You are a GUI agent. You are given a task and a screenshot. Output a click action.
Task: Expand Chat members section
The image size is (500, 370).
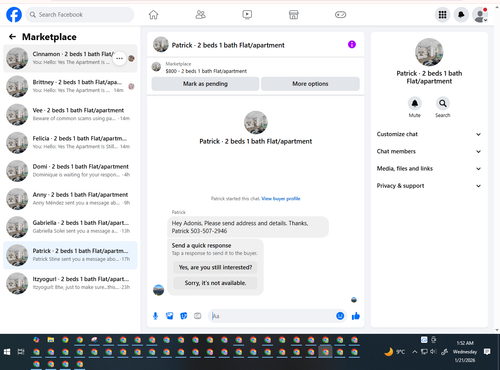click(429, 151)
